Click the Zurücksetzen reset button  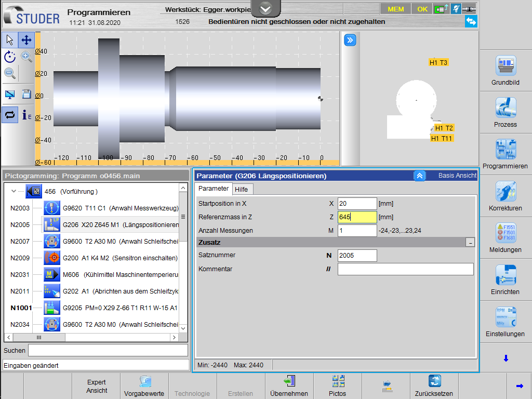[434, 386]
